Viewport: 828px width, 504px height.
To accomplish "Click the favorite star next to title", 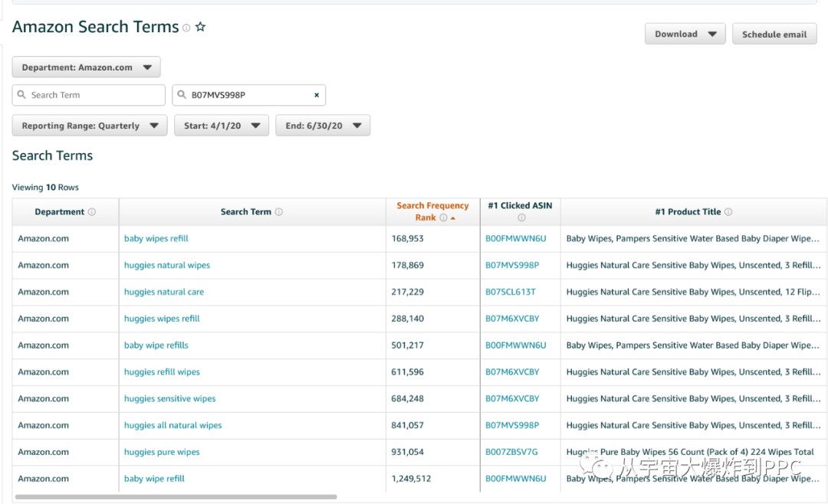I will 200,27.
